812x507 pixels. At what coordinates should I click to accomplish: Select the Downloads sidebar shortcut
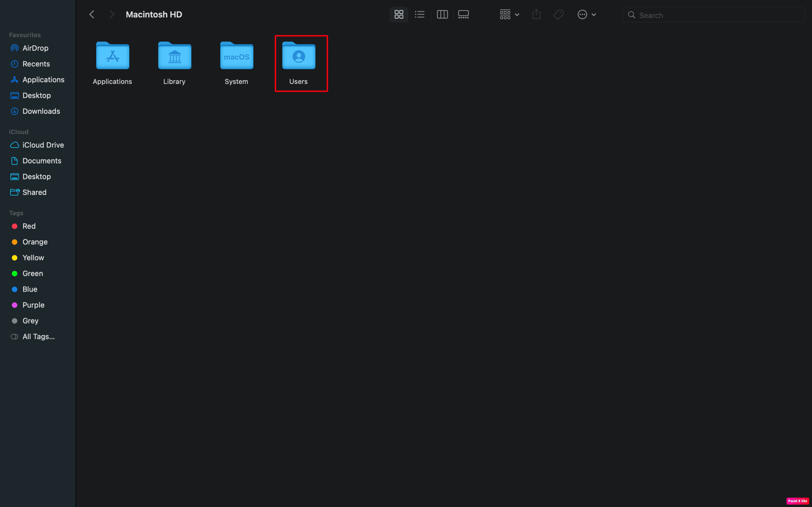(41, 111)
